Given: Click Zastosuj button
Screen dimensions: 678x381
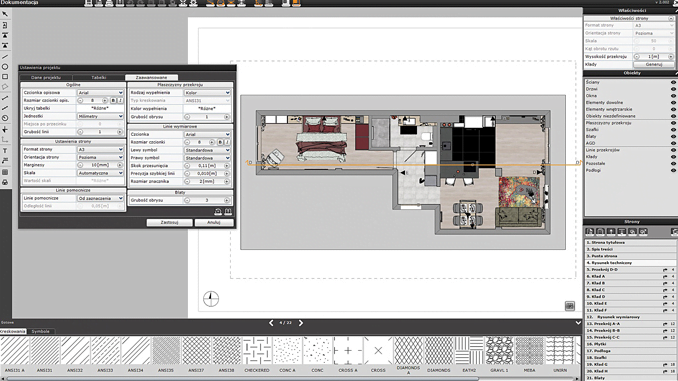Looking at the screenshot, I should tap(170, 222).
